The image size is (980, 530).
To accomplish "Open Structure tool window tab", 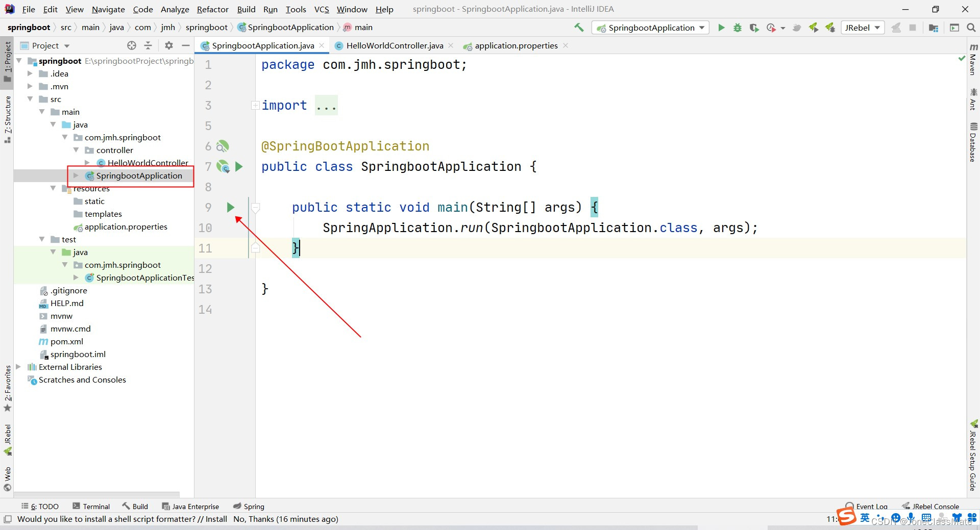I will (x=7, y=119).
